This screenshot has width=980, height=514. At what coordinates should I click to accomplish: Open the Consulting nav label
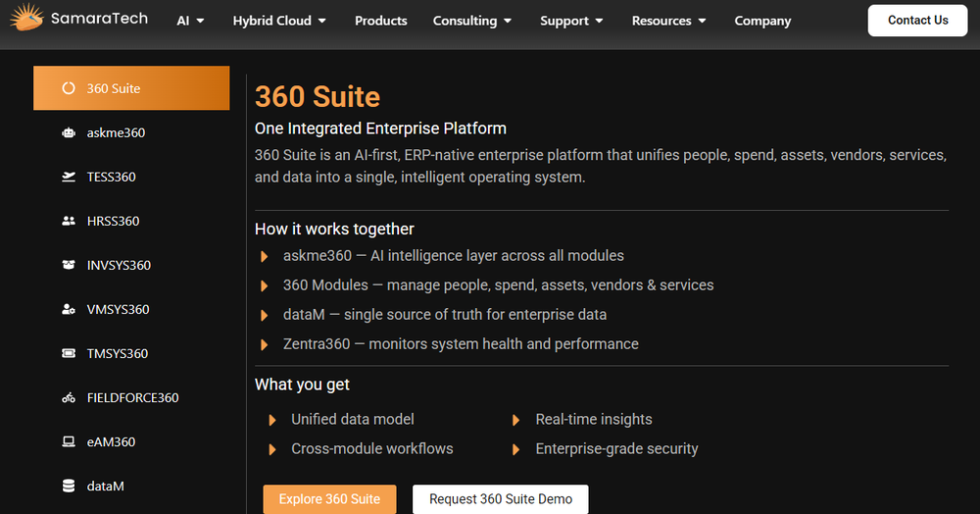(x=465, y=21)
